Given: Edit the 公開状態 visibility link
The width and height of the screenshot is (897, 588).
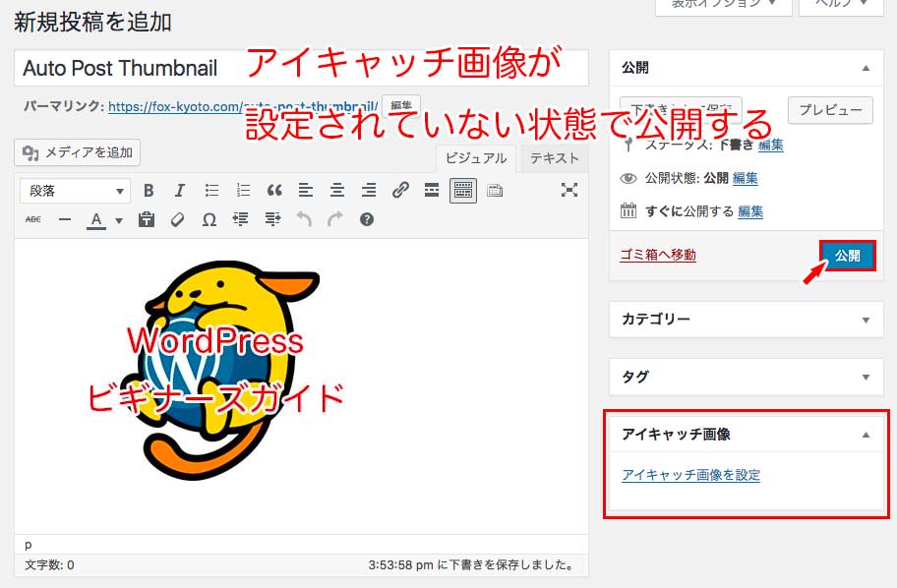Looking at the screenshot, I should (746, 178).
